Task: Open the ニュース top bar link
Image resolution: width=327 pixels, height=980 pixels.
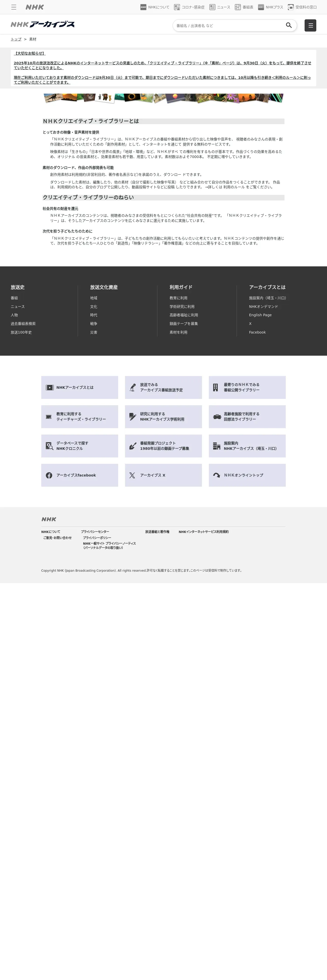Action: pyautogui.click(x=220, y=7)
